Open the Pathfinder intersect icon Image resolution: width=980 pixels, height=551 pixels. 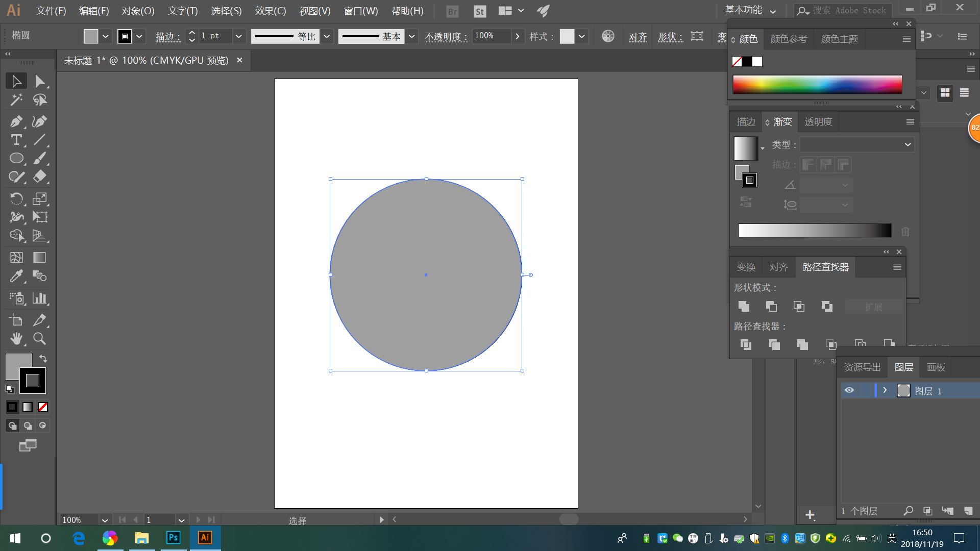[x=799, y=306]
